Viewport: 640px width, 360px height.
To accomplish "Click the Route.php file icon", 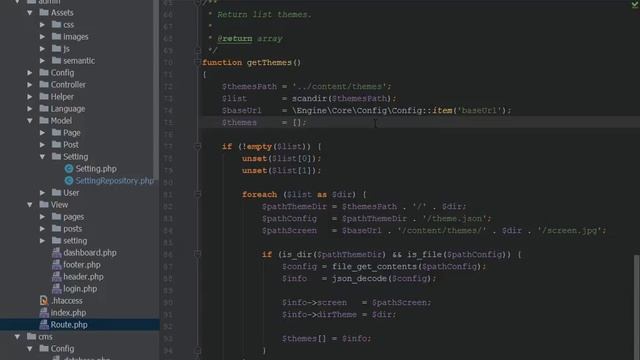I will (44, 324).
